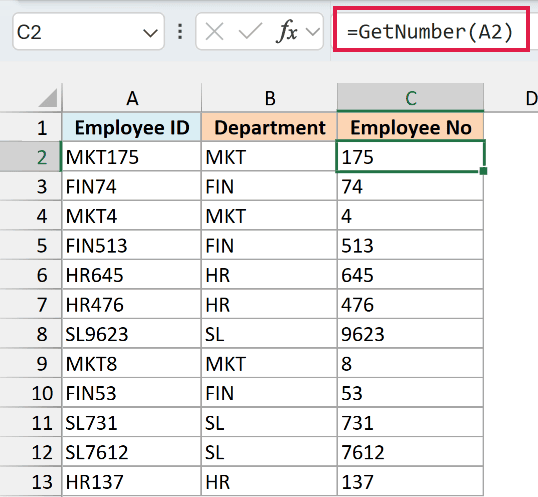
Task: Select column C header
Action: pos(410,98)
